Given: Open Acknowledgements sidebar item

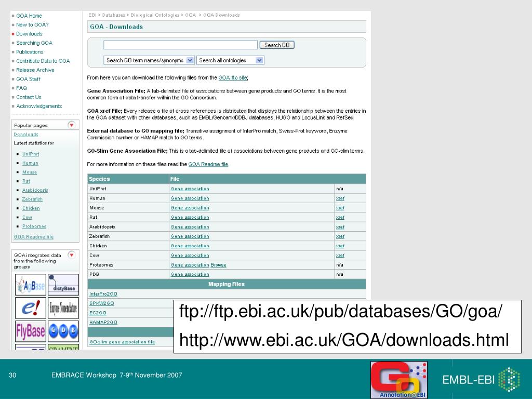Looking at the screenshot, I should point(39,106).
